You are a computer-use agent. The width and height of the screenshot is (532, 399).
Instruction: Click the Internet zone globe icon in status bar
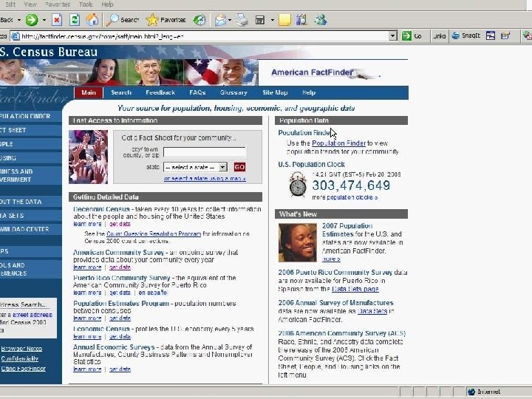(x=471, y=392)
